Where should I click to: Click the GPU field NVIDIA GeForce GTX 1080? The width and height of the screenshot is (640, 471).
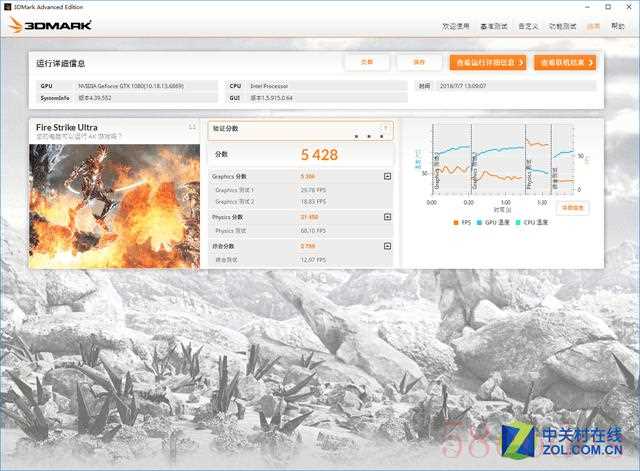click(131, 86)
